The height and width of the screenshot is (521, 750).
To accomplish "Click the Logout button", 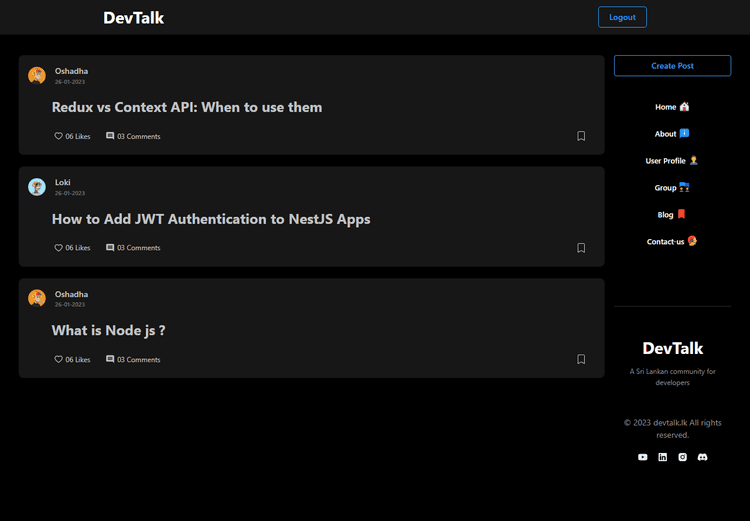I will [622, 17].
